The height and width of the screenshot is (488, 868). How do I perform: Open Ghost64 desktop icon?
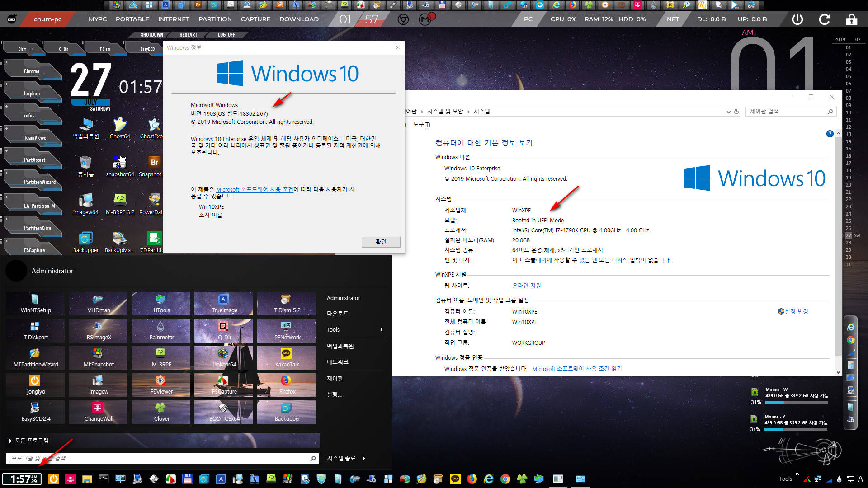pyautogui.click(x=120, y=128)
